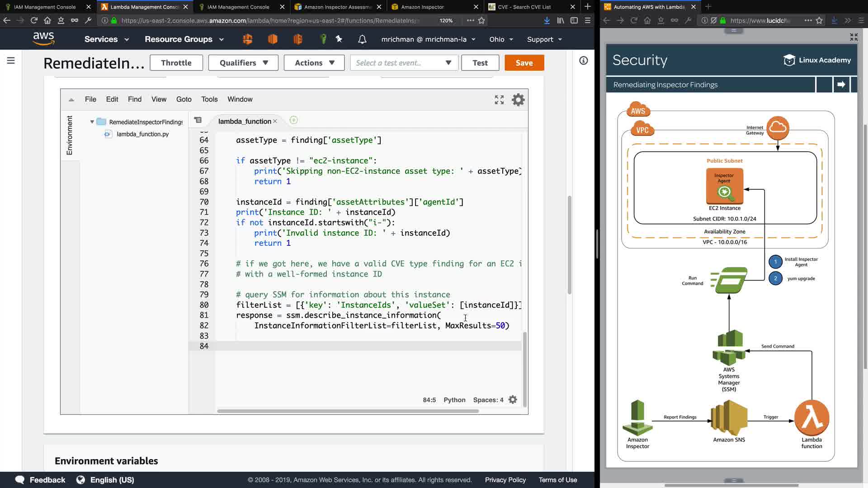Switch to CVE - Search CVE List tab
The image size is (868, 488).
click(x=524, y=7)
